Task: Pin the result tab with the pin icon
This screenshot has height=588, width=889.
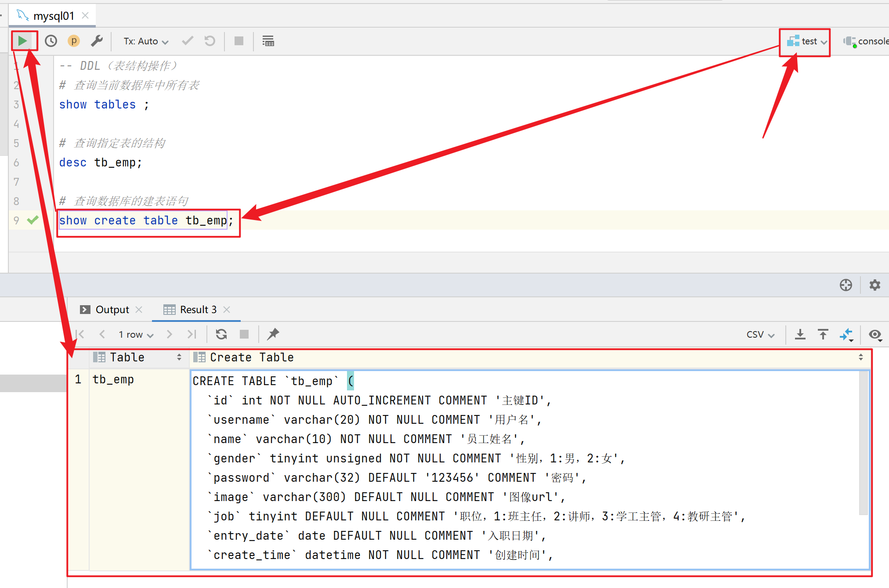Action: point(273,334)
